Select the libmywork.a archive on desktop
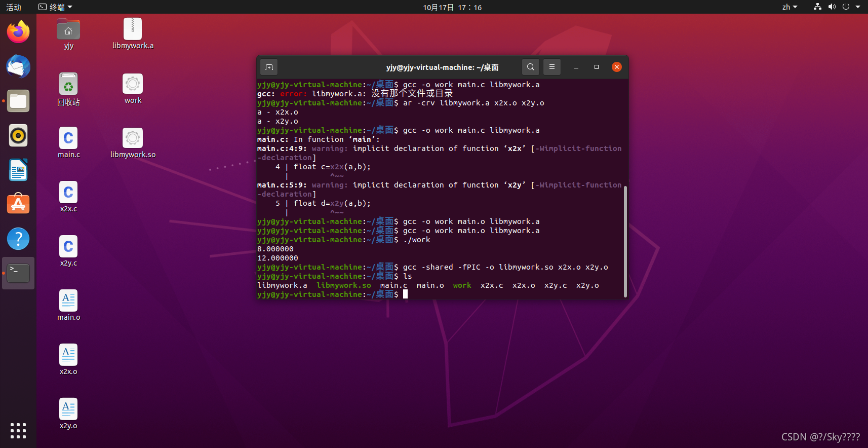The width and height of the screenshot is (868, 448). [133, 34]
